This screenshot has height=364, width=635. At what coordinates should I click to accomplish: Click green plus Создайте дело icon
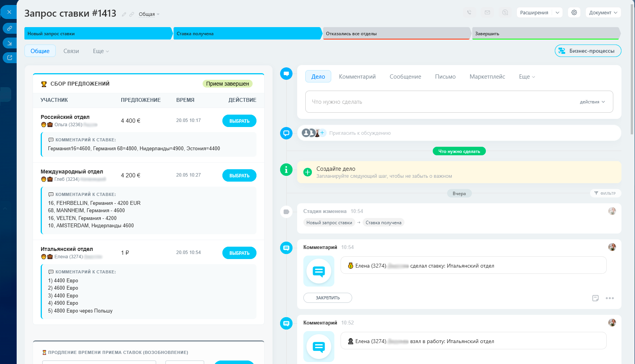point(308,172)
